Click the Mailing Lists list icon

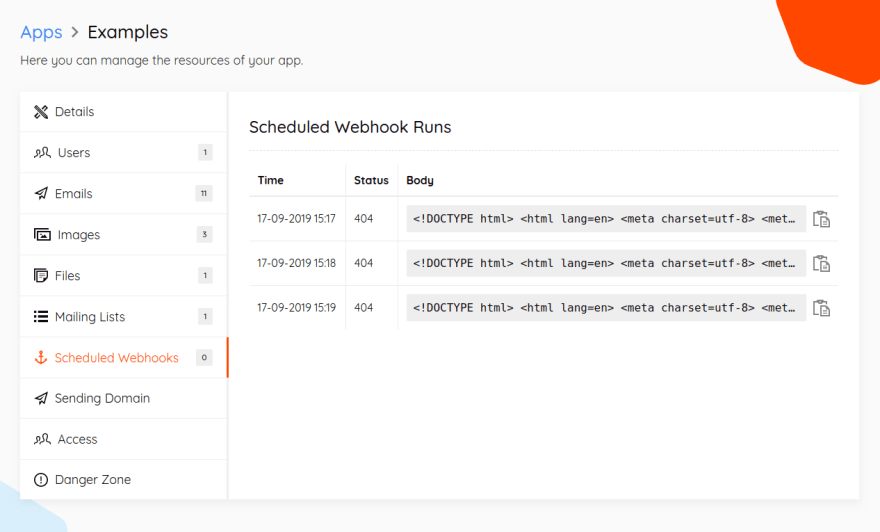tap(41, 317)
